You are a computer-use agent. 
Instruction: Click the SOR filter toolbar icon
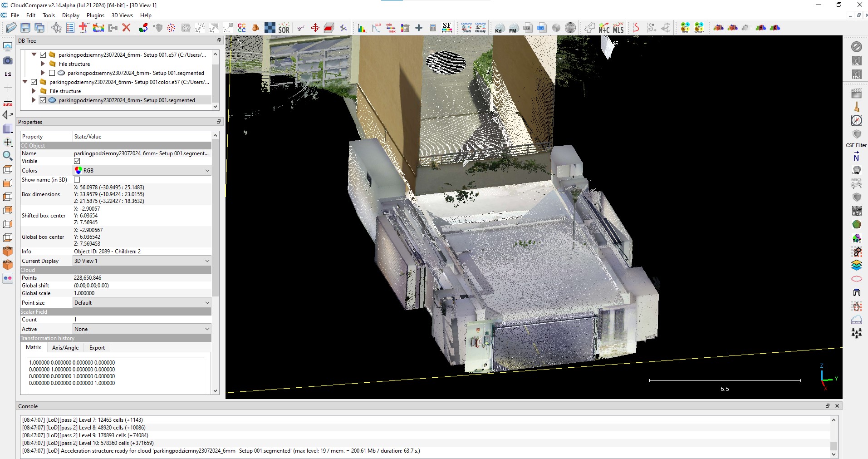point(284,28)
